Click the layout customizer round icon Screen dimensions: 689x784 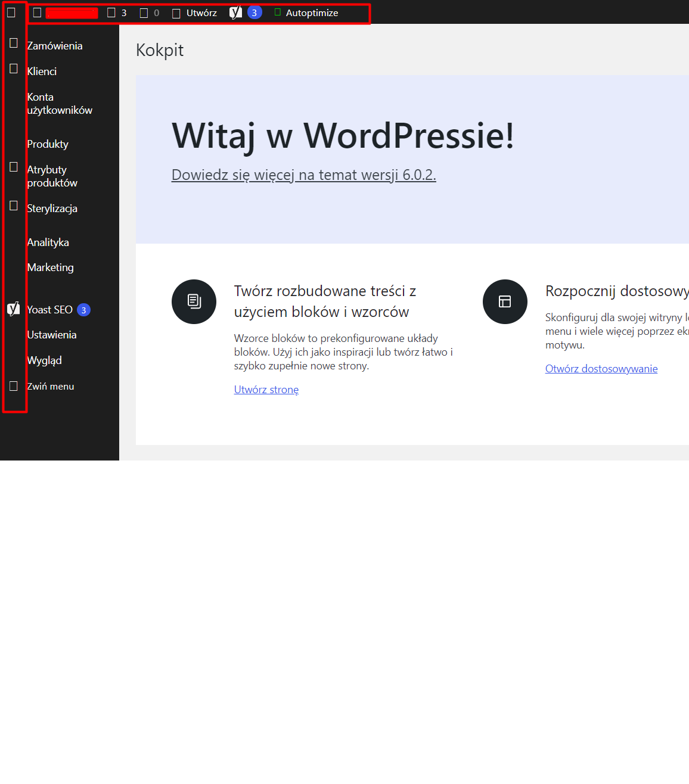click(505, 301)
